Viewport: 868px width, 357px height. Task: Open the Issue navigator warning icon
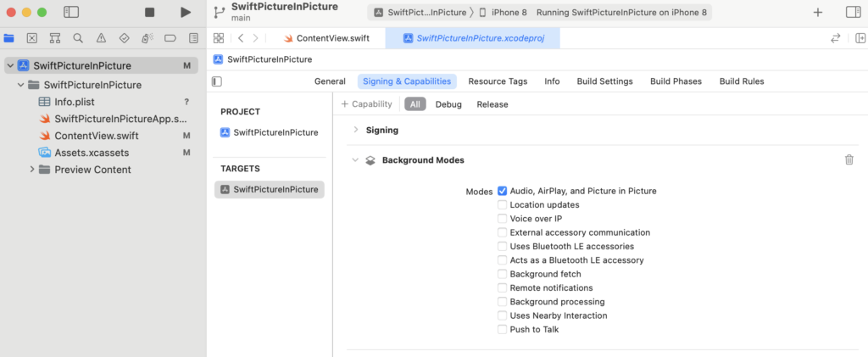coord(101,38)
